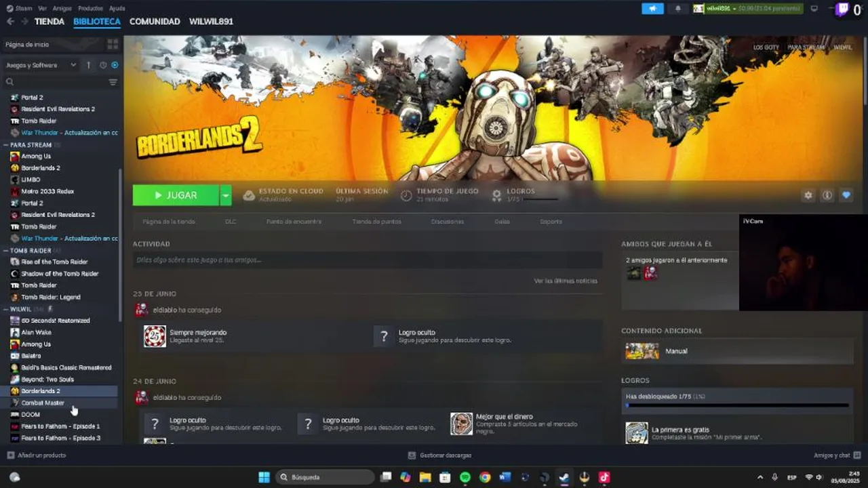Select Tomb Raider: Legend
This screenshot has height=488, width=868.
(51, 297)
